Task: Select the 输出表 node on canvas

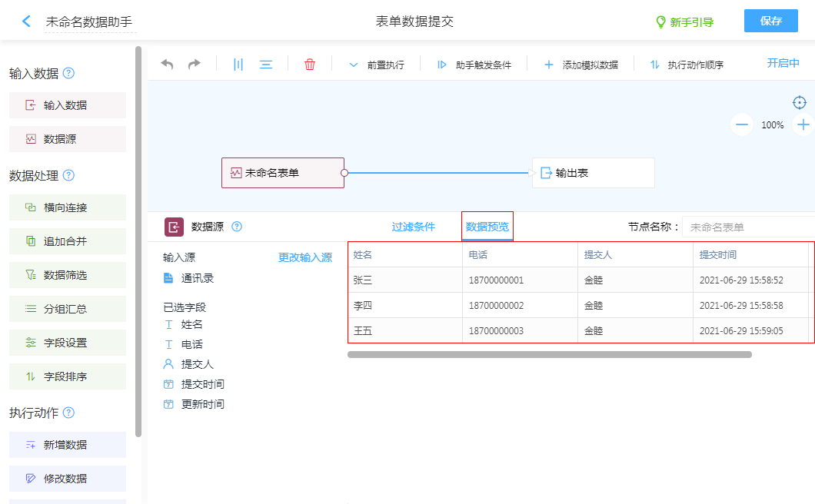Action: pos(593,173)
